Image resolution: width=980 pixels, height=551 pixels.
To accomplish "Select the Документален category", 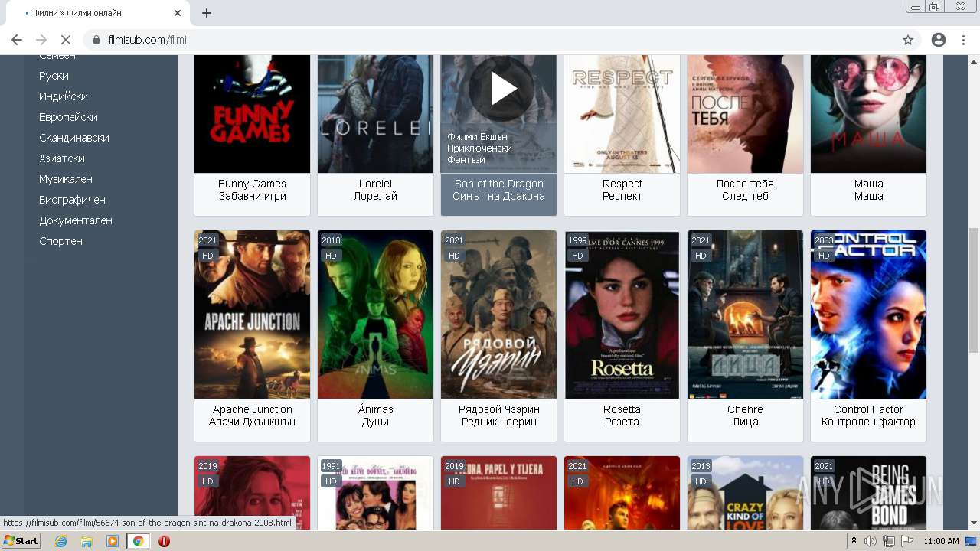I will pos(76,220).
